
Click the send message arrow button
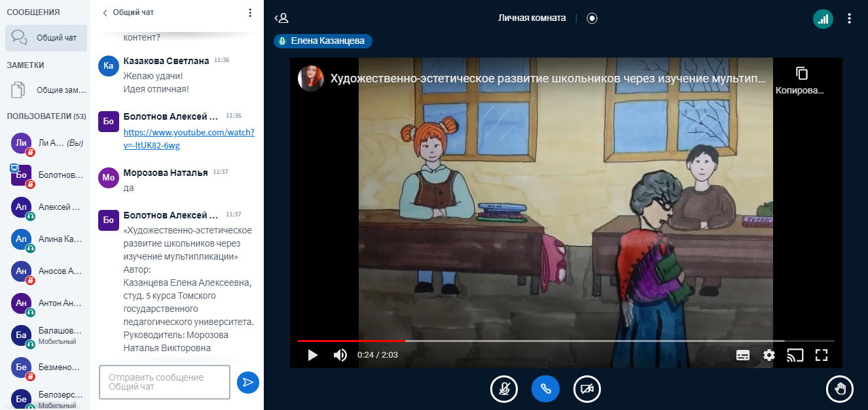click(x=248, y=383)
